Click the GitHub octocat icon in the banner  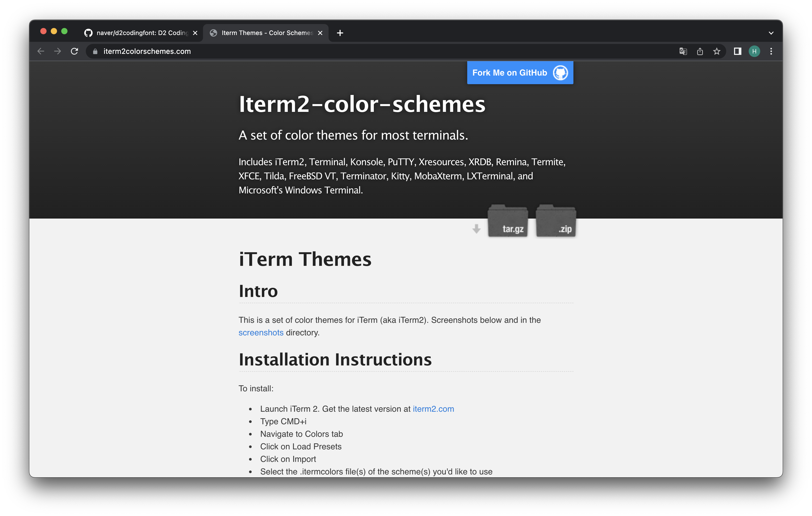(x=560, y=72)
